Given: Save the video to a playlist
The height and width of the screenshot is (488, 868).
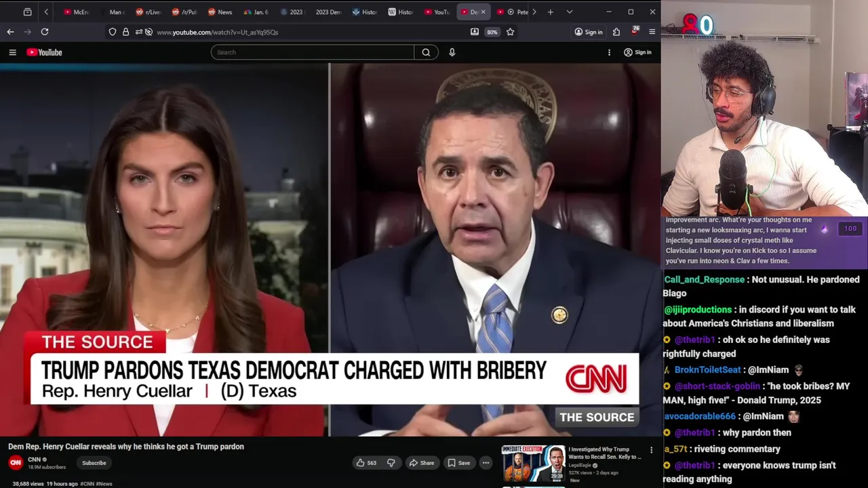Looking at the screenshot, I should (458, 463).
